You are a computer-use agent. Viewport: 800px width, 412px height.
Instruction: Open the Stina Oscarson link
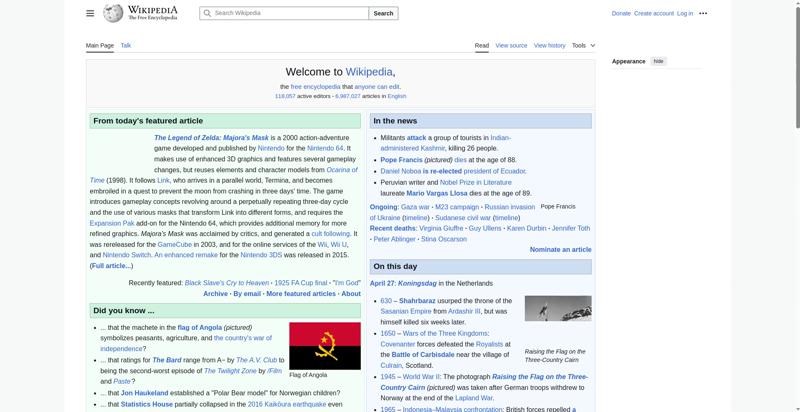pyautogui.click(x=444, y=239)
